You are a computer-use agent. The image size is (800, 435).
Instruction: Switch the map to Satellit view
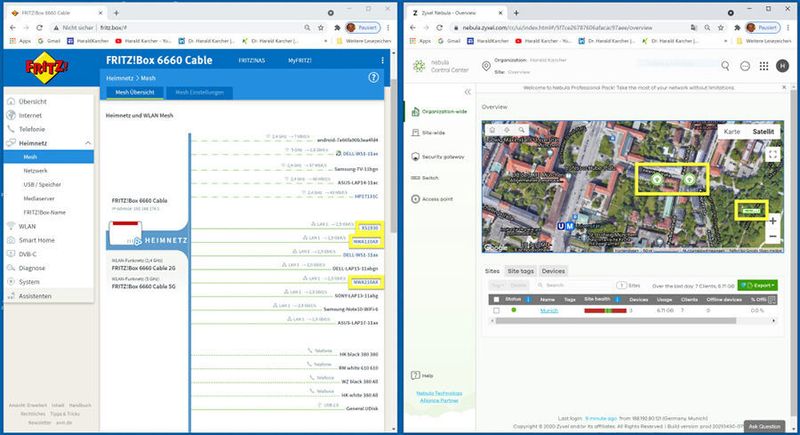click(x=763, y=132)
